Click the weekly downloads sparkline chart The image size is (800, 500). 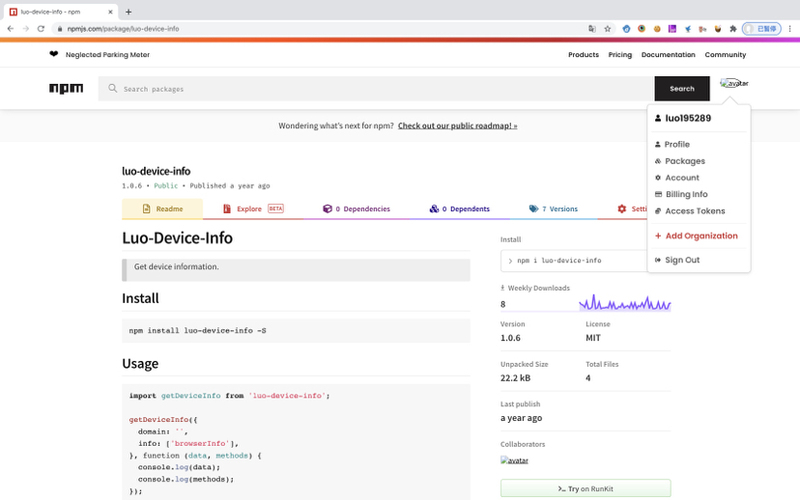624,303
